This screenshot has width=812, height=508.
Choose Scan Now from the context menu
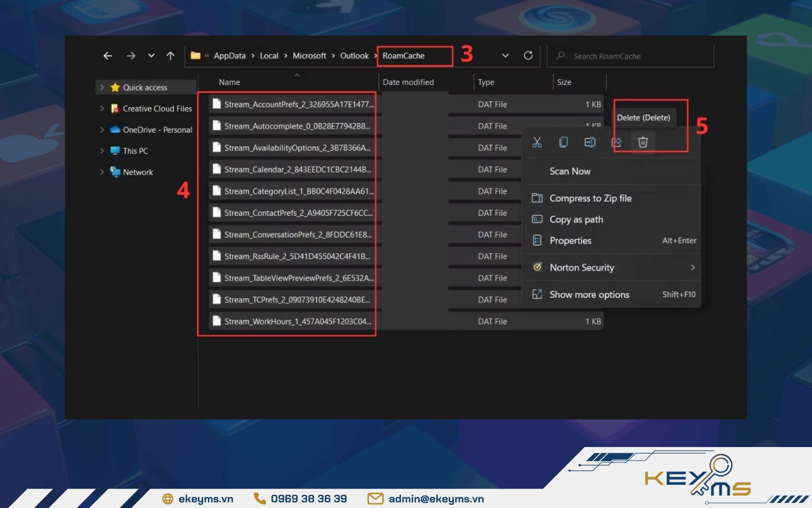570,171
